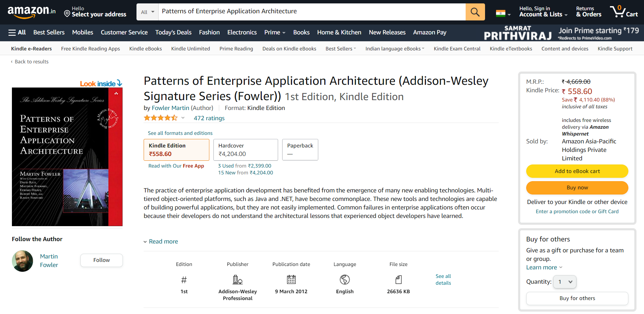Click Enter a promotion code or Gift Card
Screen dimensions: 644x314
(577, 211)
